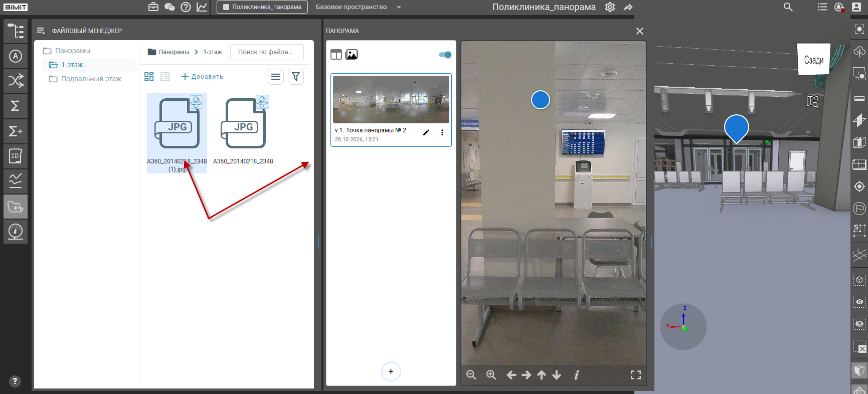Show panorama info icon
Viewport: 868px width, 394px height.
[577, 375]
